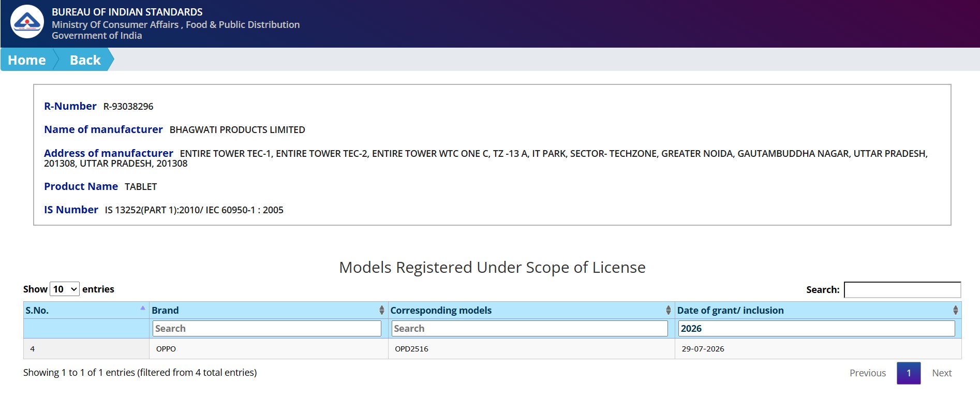Screen dimensions: 980x396
Task: Click the Ministry Of Consumer Affairs subtitle
Action: (x=175, y=24)
